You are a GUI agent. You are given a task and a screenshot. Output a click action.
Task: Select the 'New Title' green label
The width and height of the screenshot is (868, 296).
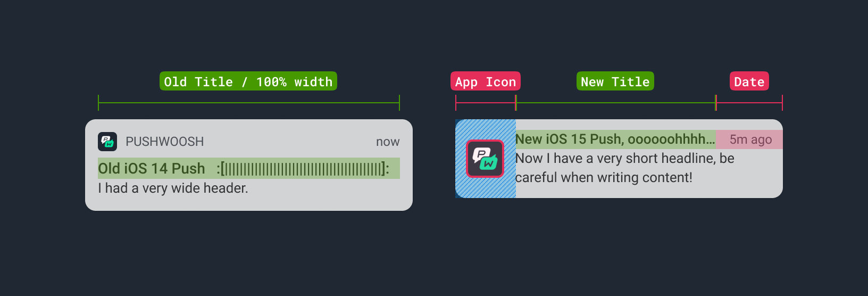click(x=615, y=81)
